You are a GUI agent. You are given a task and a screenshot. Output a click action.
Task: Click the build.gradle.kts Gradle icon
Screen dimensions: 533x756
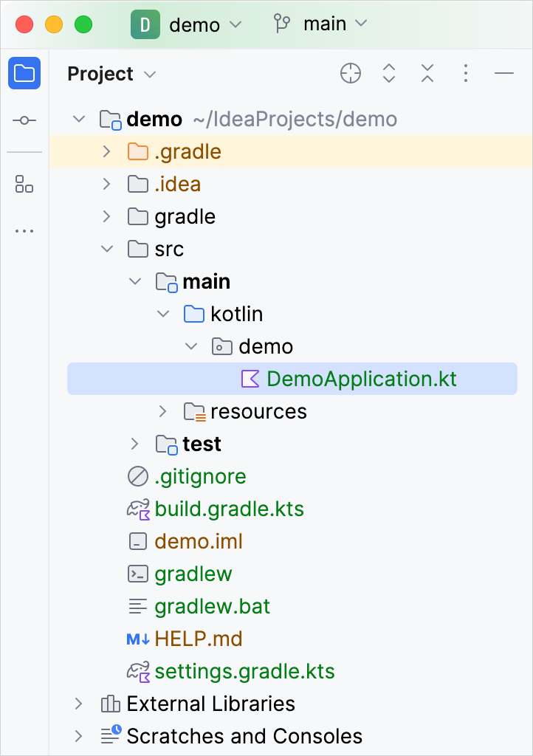pos(138,509)
